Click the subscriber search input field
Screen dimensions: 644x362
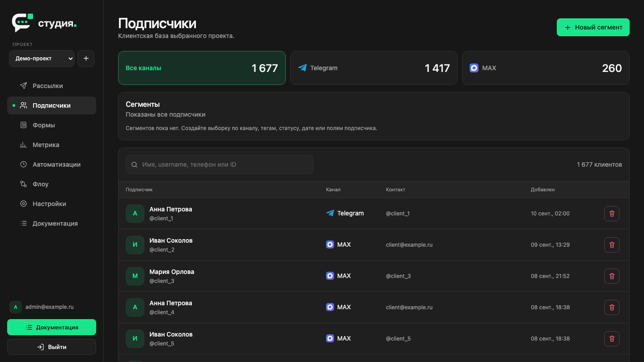[x=220, y=164]
